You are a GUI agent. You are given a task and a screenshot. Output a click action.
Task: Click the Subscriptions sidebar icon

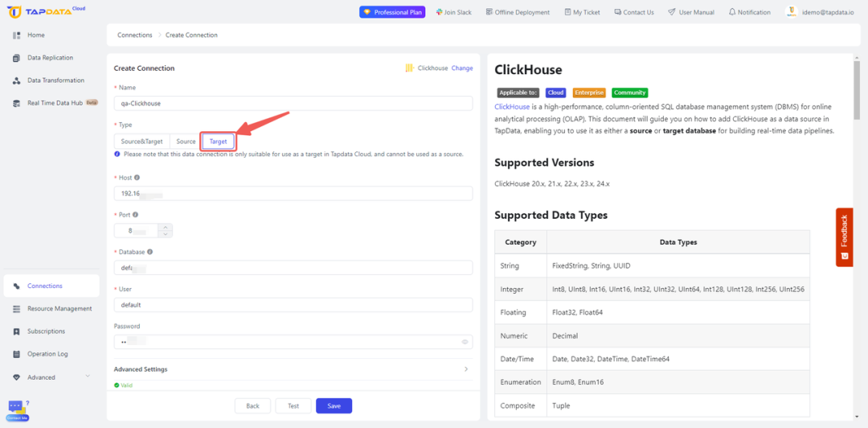(17, 331)
